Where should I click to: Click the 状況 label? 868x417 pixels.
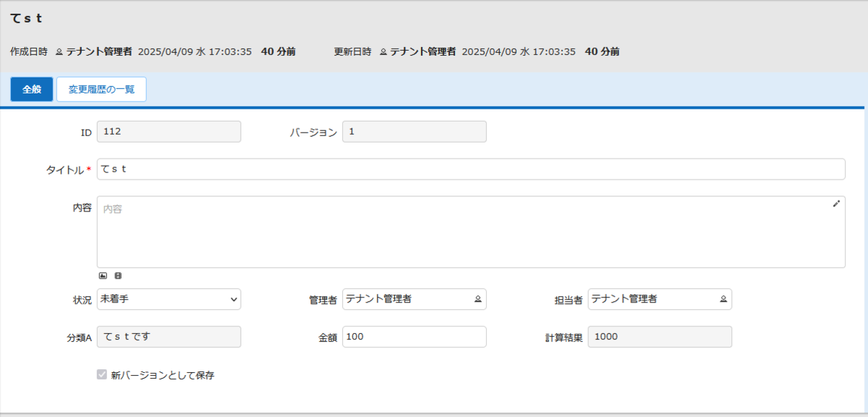(82, 300)
